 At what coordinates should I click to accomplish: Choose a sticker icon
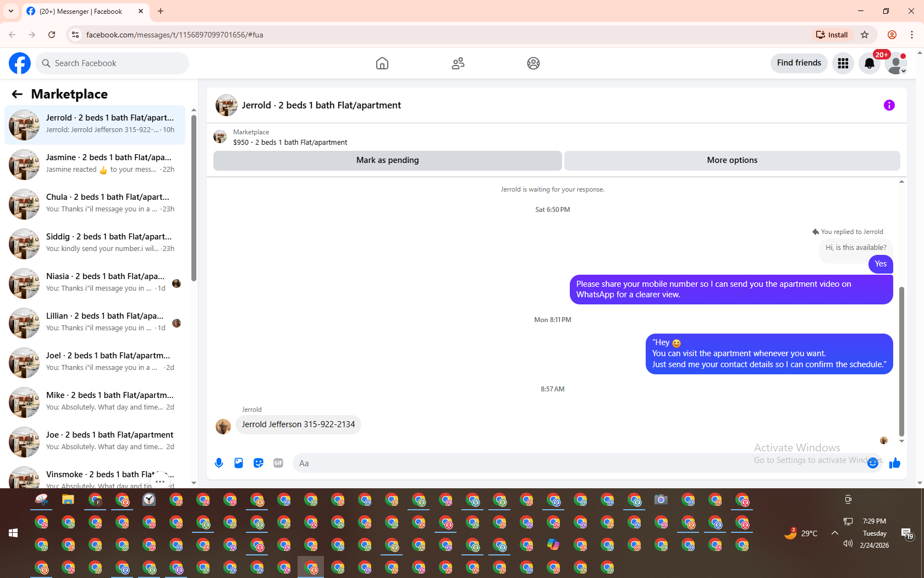pos(258,463)
